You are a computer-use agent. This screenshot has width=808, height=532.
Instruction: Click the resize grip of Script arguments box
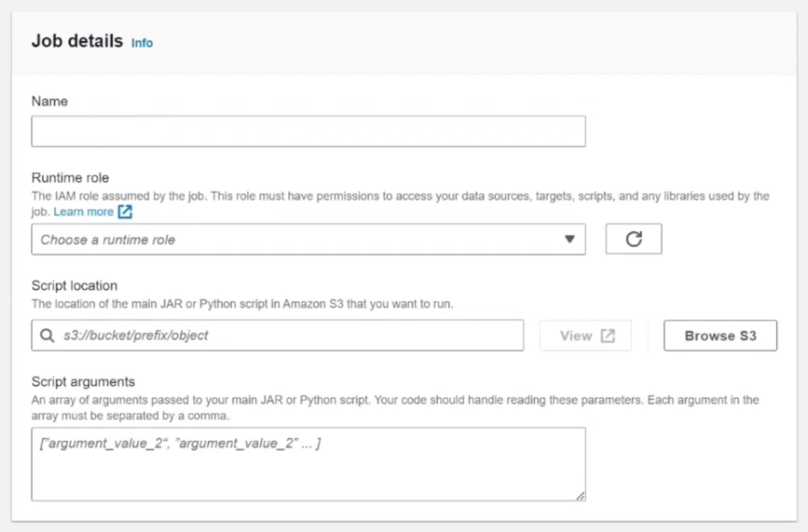click(580, 496)
